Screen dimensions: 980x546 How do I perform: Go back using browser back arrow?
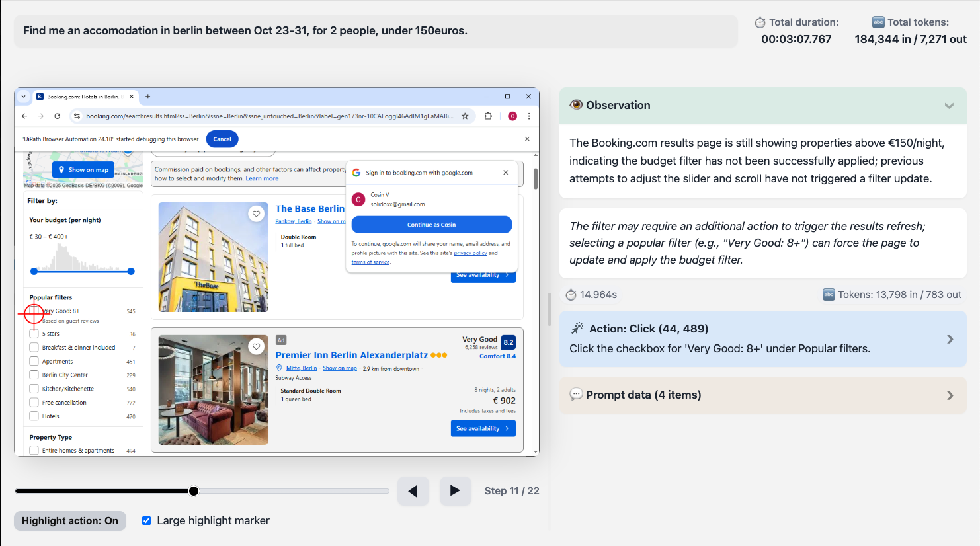[x=24, y=116]
